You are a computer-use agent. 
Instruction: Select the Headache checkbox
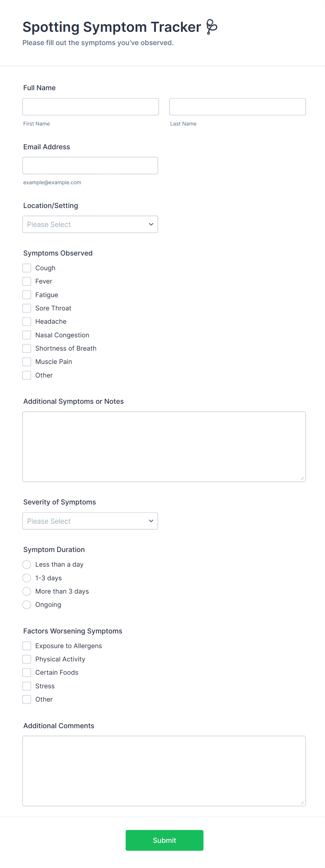(x=27, y=322)
